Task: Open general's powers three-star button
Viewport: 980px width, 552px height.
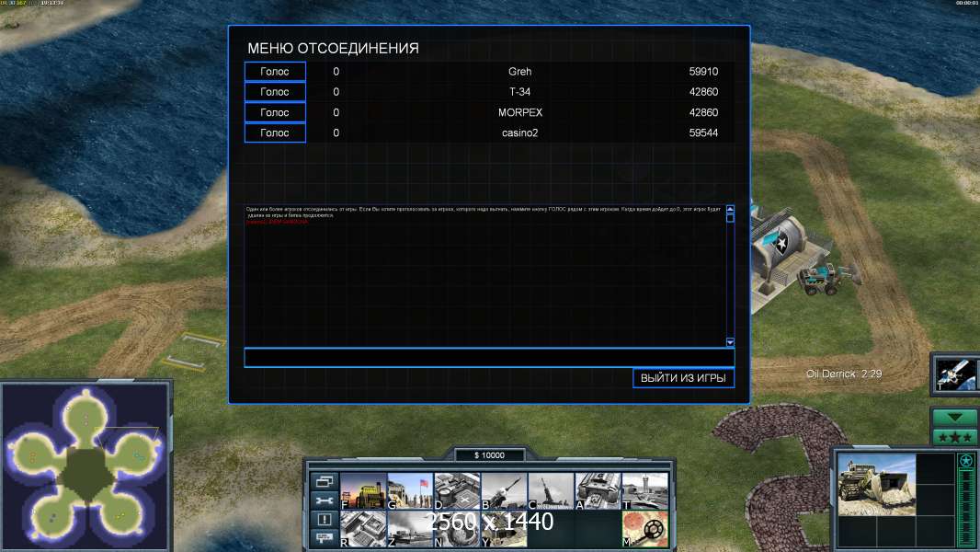Action: tap(954, 437)
